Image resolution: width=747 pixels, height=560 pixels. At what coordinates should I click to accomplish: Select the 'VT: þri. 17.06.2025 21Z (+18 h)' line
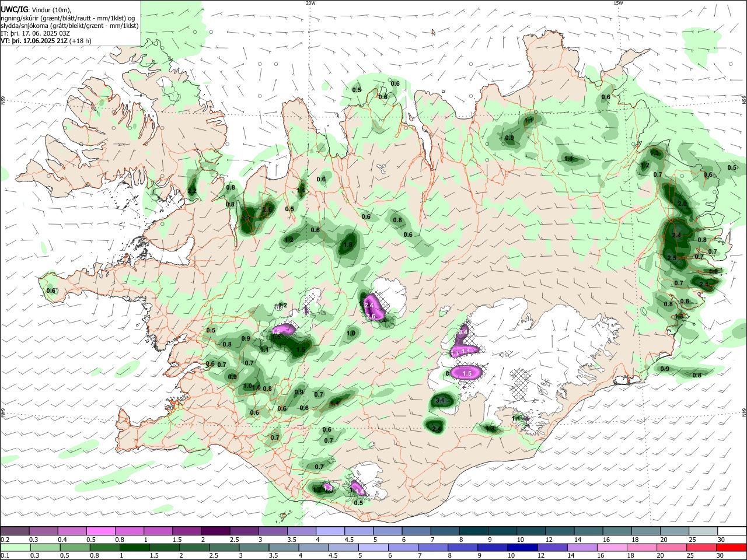[x=46, y=41]
